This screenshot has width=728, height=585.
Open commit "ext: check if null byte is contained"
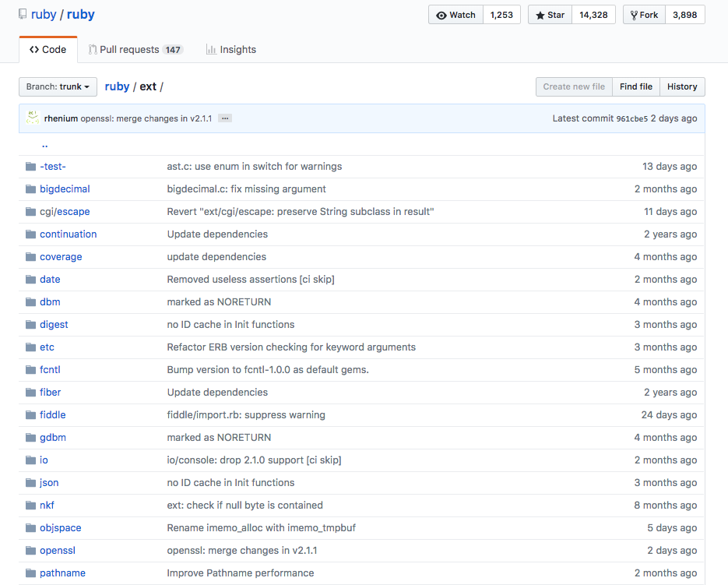245,505
